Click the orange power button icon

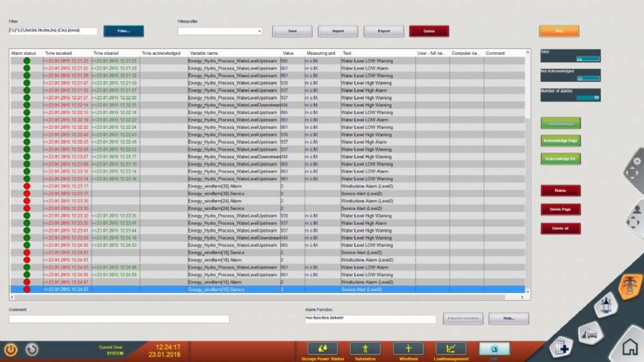click(11, 350)
